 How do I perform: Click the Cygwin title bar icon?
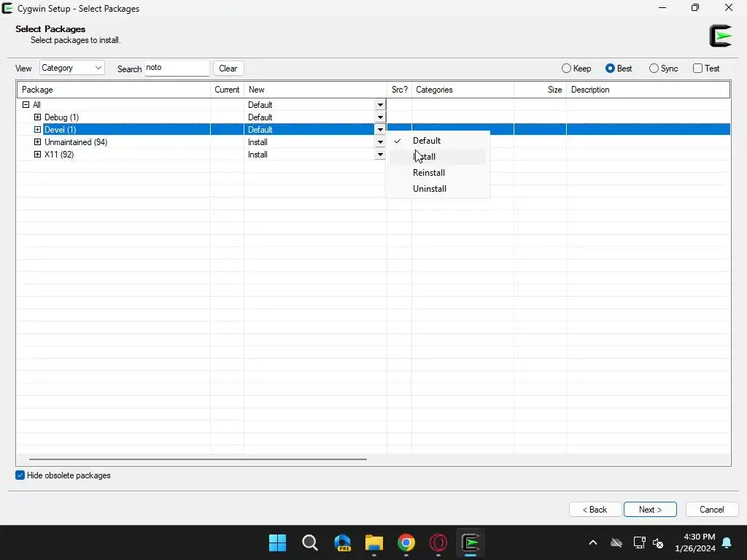coord(7,8)
